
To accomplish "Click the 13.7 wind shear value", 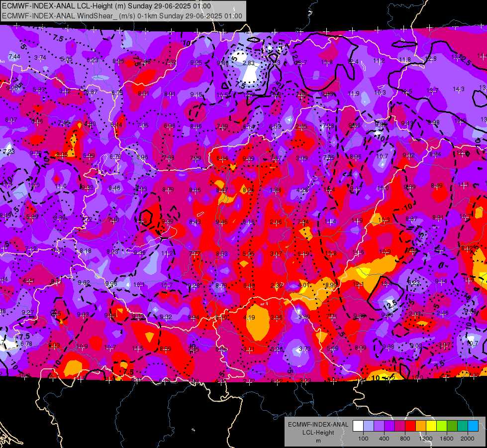I will 432,90.
